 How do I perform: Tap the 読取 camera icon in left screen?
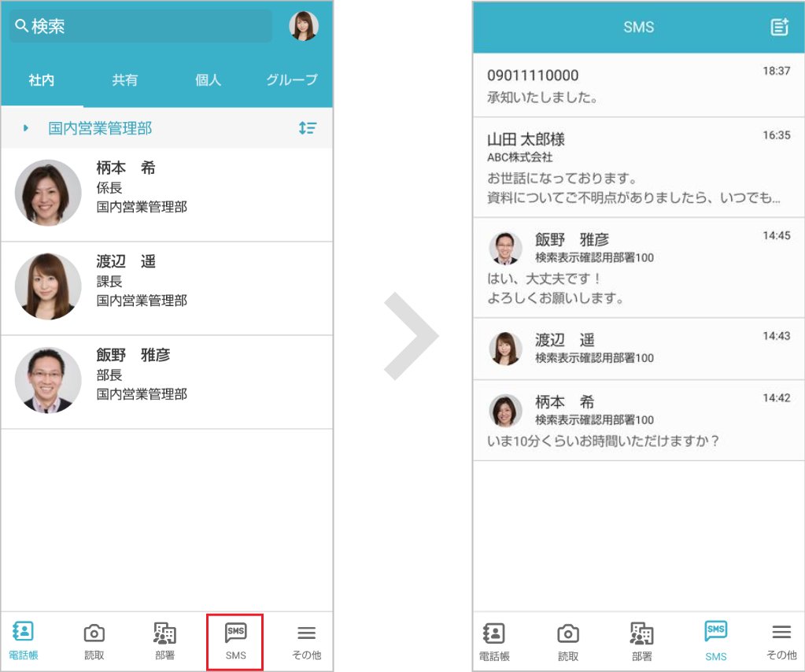point(94,633)
